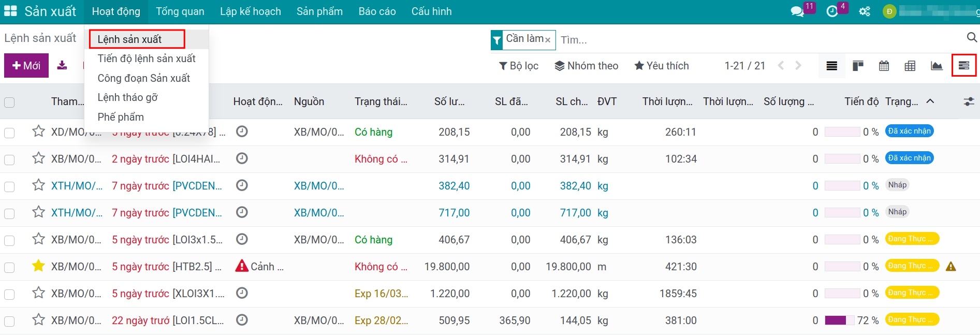Click the debug tools gear-bug icon
The height and width of the screenshot is (335, 980).
(865, 11)
